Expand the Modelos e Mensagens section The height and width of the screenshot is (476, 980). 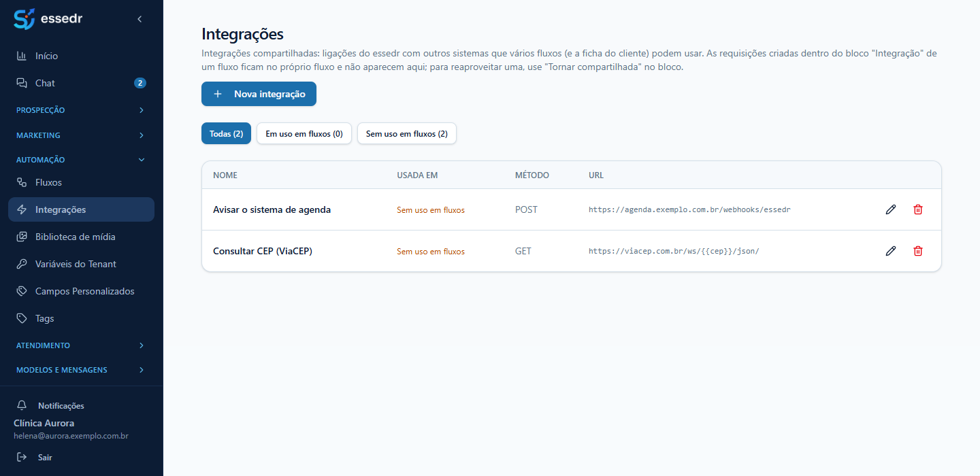81,370
